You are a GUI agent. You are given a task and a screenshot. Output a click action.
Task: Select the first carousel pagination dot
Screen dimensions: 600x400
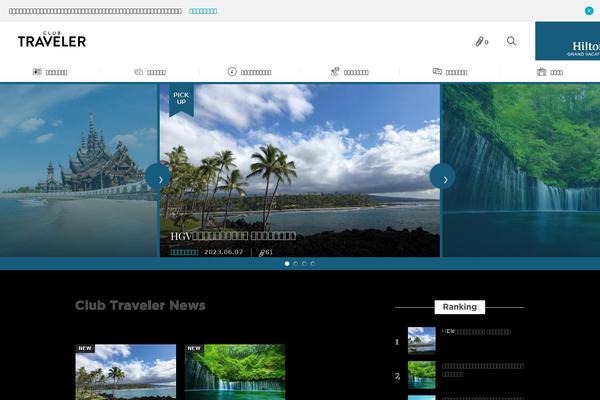287,264
